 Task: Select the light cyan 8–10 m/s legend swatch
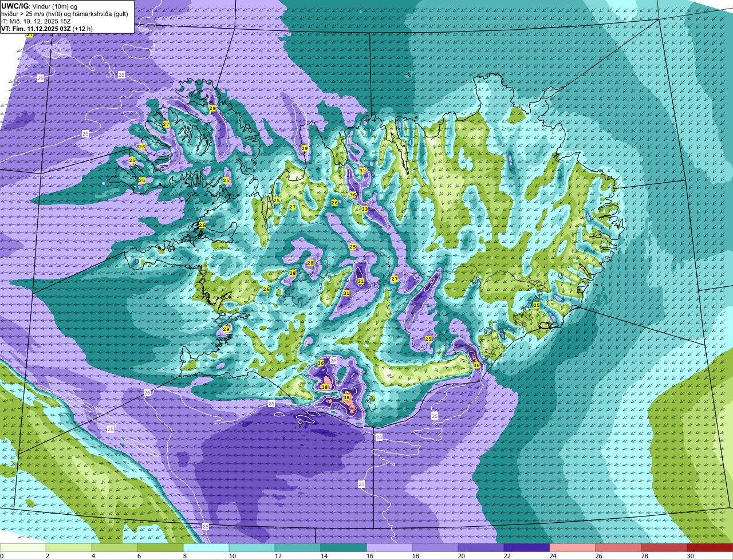pos(206,548)
